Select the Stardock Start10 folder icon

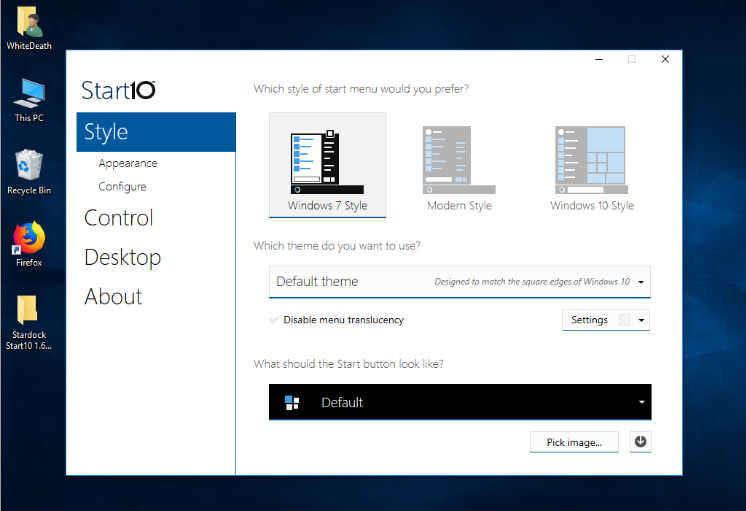click(x=29, y=322)
